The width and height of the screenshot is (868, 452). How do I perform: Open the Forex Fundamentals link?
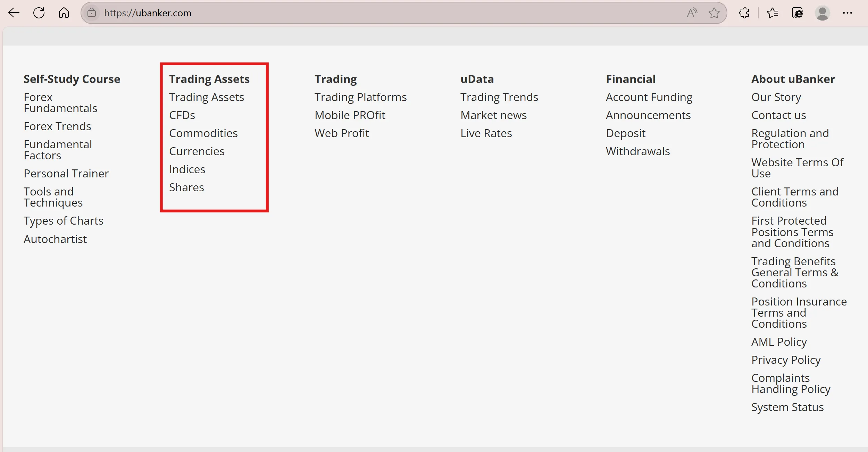coord(60,103)
